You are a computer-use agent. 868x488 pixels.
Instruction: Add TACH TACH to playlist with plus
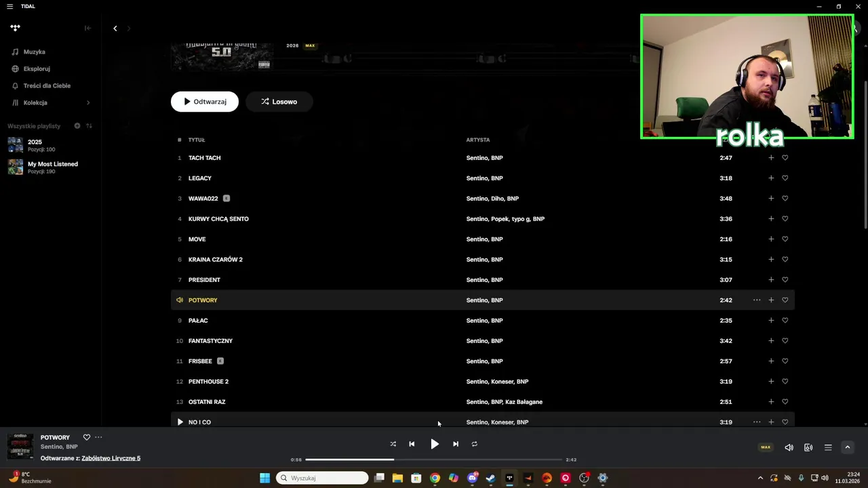click(x=771, y=158)
